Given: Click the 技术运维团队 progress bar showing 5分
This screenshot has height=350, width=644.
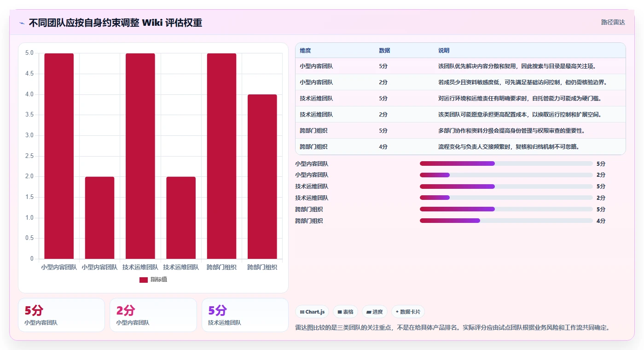Looking at the screenshot, I should coord(506,187).
